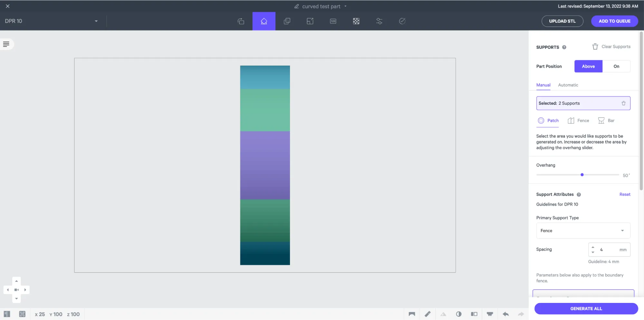
Task: Click the panel layout icon at bottom-left corner
Action: click(7, 314)
